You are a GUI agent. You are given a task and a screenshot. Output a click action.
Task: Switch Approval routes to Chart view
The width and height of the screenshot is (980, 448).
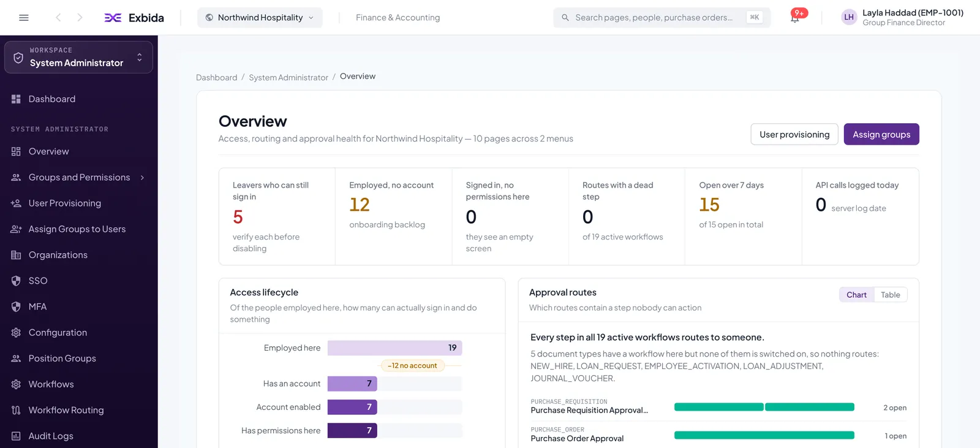point(856,295)
